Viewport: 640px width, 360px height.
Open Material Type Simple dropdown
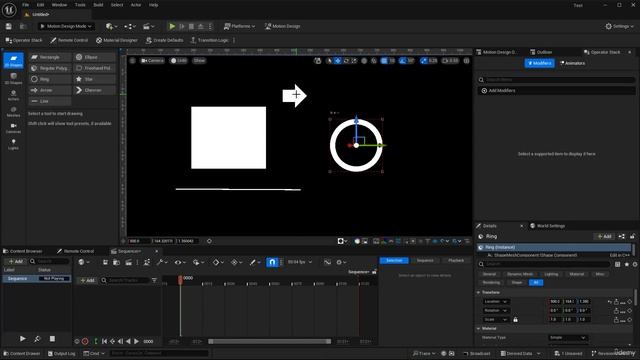click(568, 338)
